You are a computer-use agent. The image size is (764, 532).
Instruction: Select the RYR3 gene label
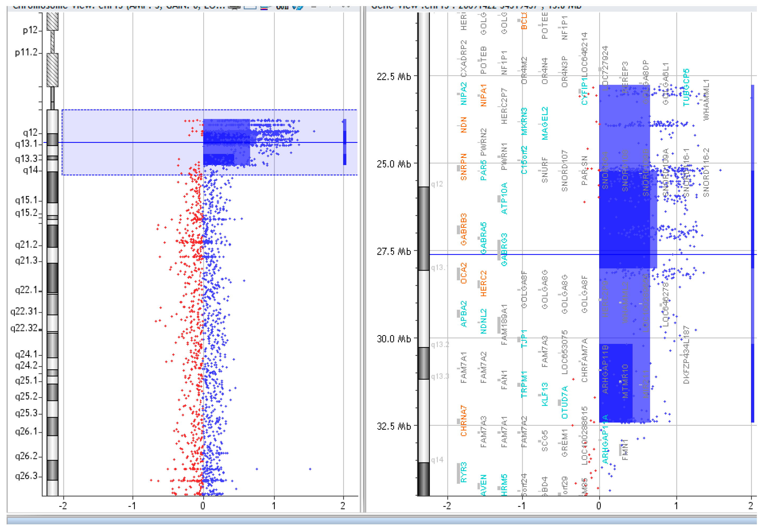pyautogui.click(x=463, y=472)
